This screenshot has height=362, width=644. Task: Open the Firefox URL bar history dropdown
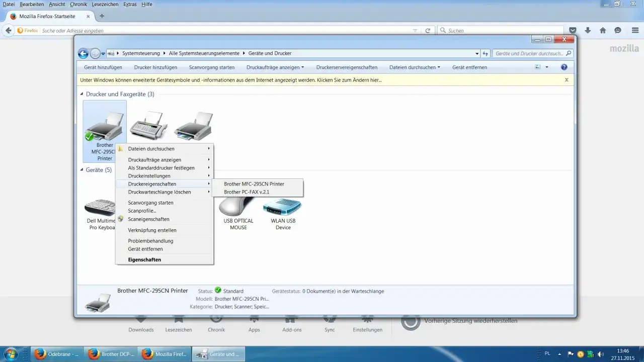(415, 31)
